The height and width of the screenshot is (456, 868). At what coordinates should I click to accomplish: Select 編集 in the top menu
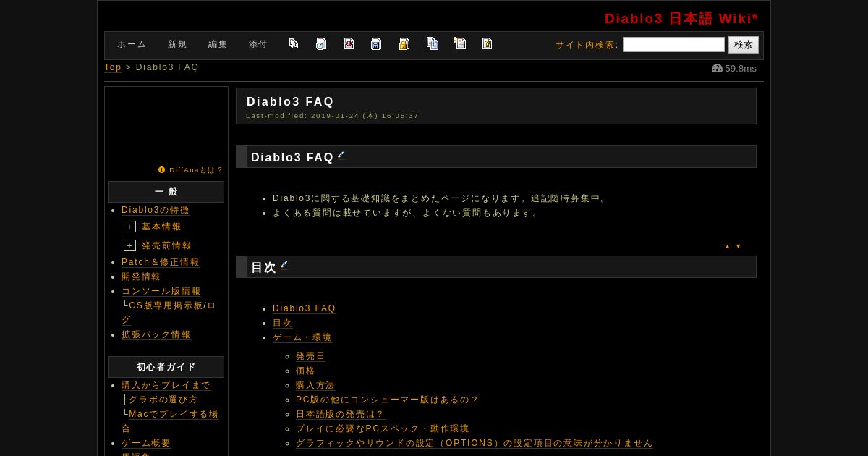tap(218, 45)
